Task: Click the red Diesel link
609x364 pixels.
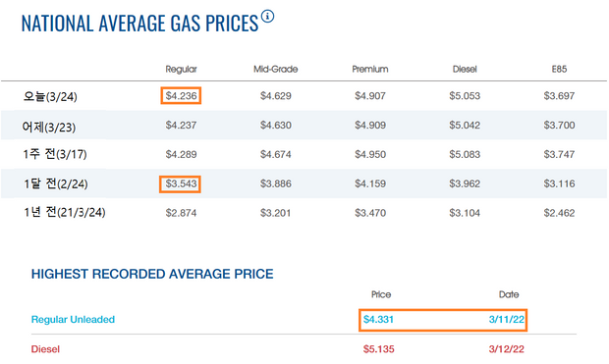Action: [x=45, y=349]
